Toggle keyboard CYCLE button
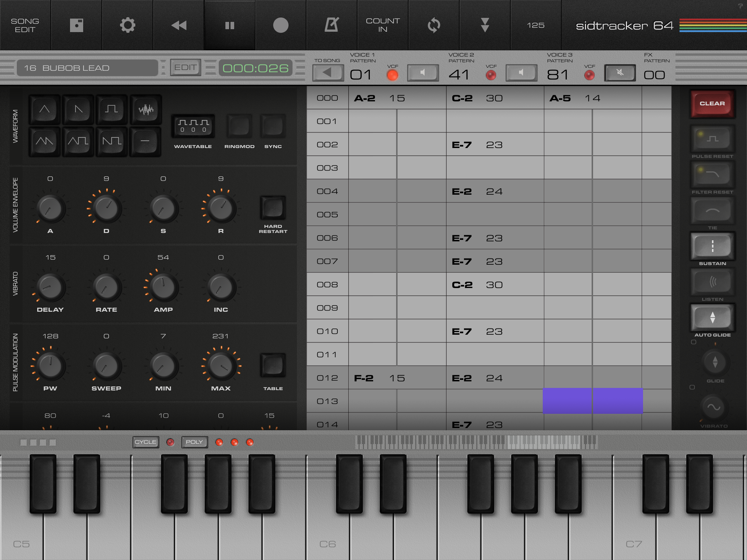Screen dimensions: 747x560 coord(146,442)
